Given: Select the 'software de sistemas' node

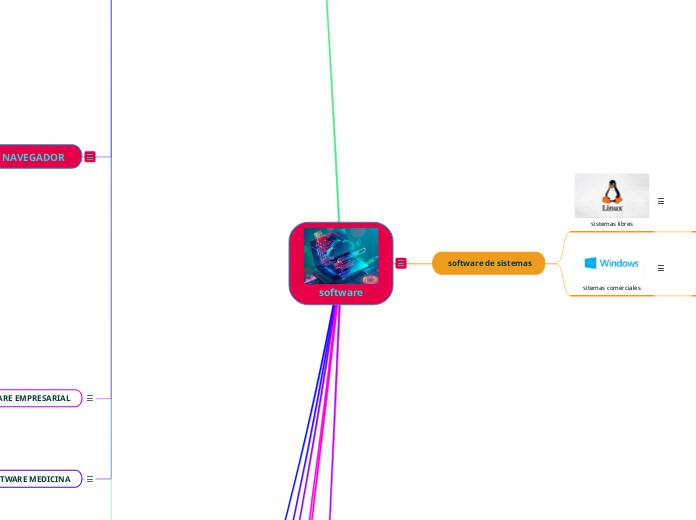Looking at the screenshot, I should pyautogui.click(x=489, y=263).
